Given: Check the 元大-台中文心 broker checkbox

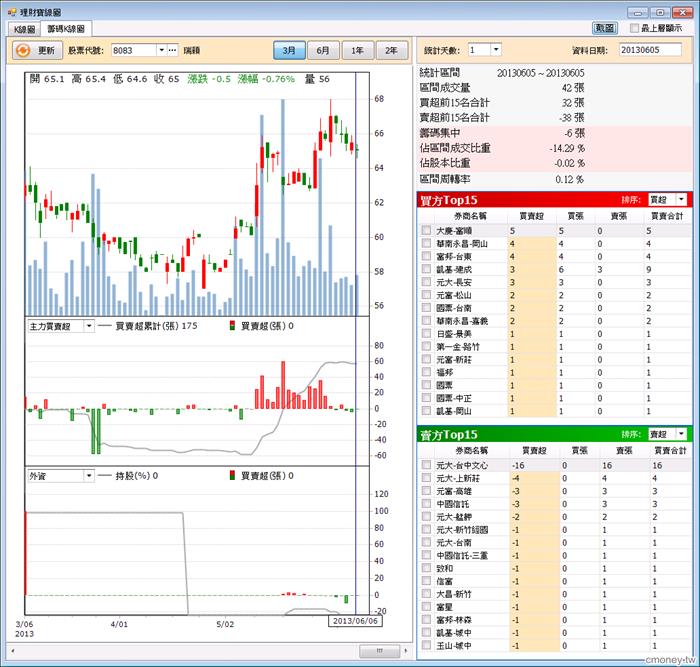Looking at the screenshot, I should click(426, 465).
